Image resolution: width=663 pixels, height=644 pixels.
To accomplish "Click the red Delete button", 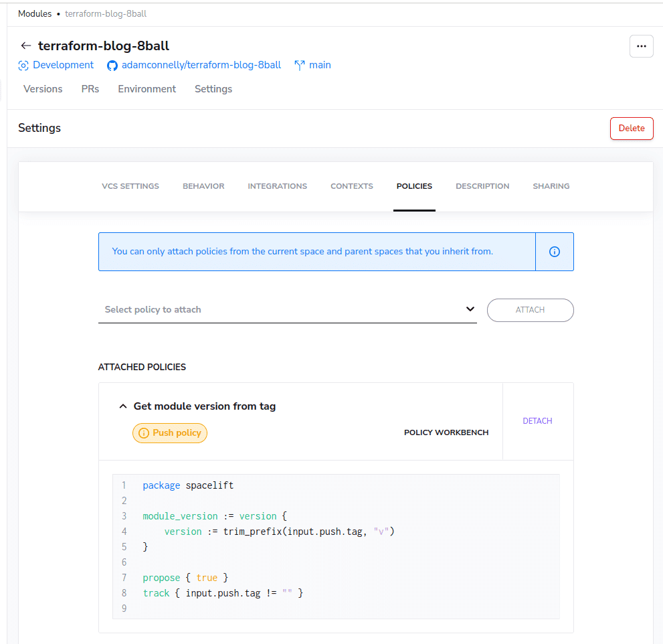I will pyautogui.click(x=632, y=129).
